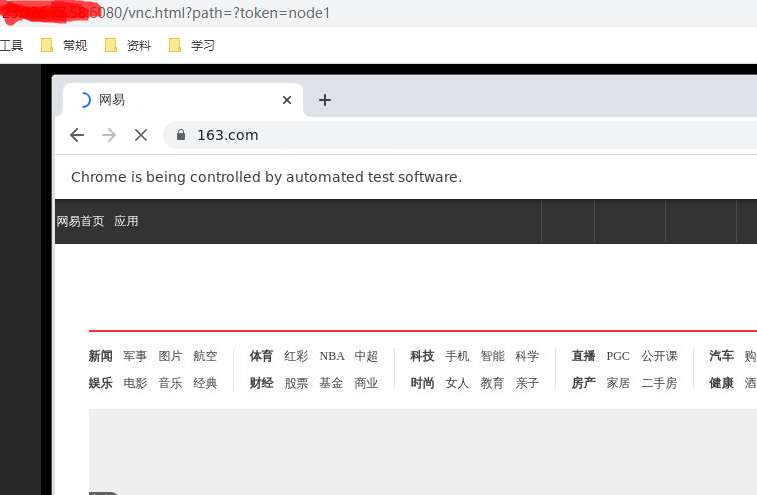
Task: Open the 资料 bookmark folder
Action: point(128,45)
